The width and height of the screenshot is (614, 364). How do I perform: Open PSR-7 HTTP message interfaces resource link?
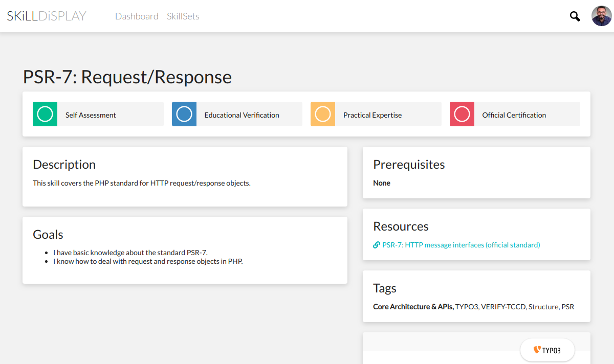(461, 245)
